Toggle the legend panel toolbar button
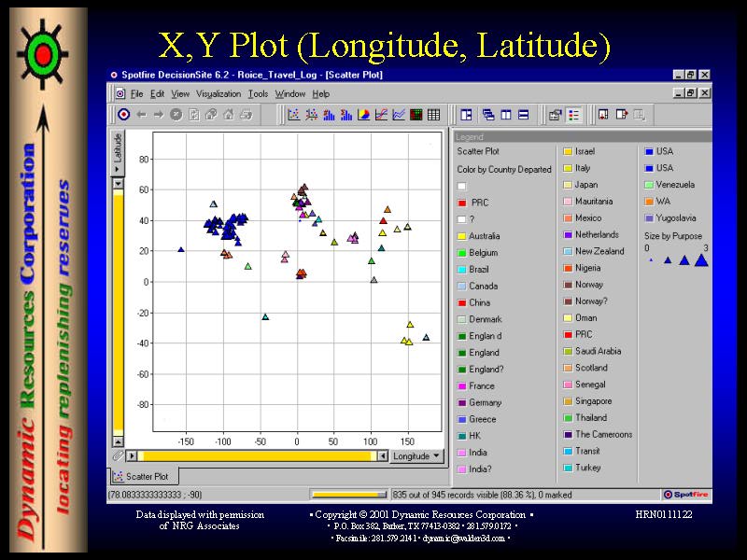 (573, 115)
